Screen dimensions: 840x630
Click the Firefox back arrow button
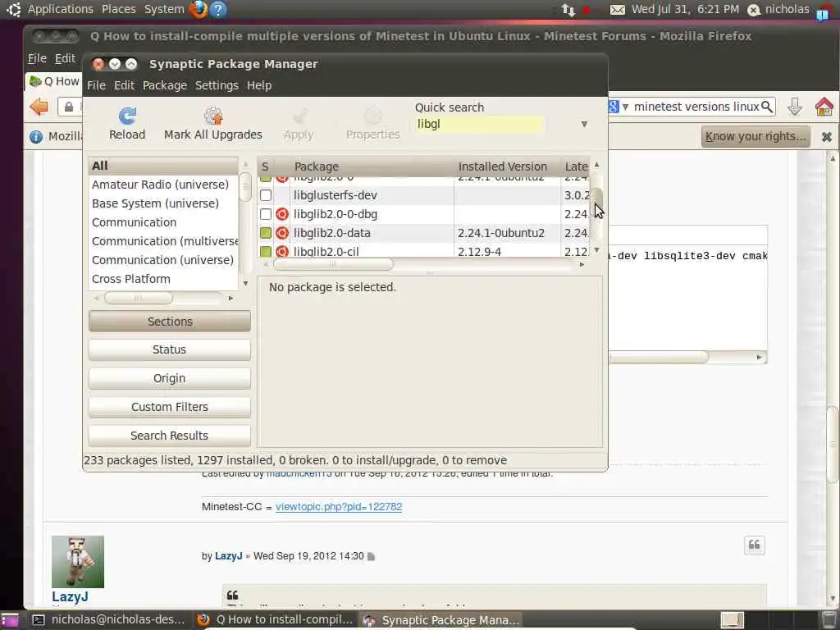39,107
